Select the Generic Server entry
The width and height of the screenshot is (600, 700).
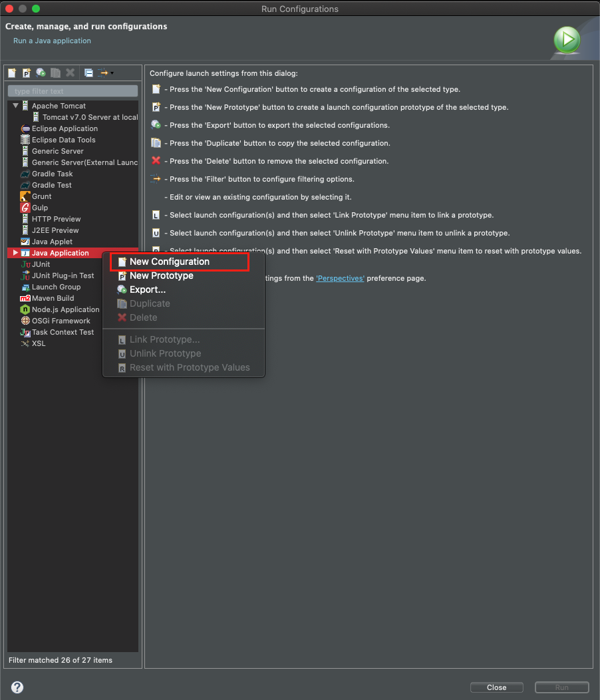[58, 151]
